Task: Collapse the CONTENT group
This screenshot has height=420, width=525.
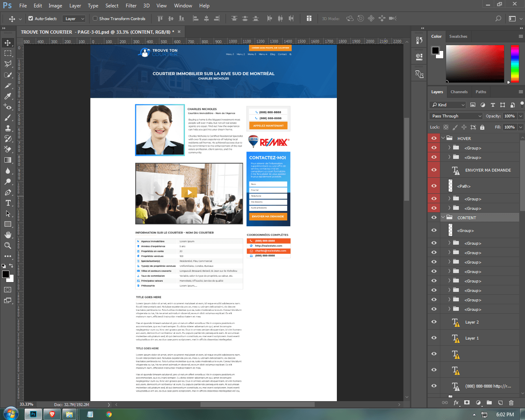Action: 443,217
